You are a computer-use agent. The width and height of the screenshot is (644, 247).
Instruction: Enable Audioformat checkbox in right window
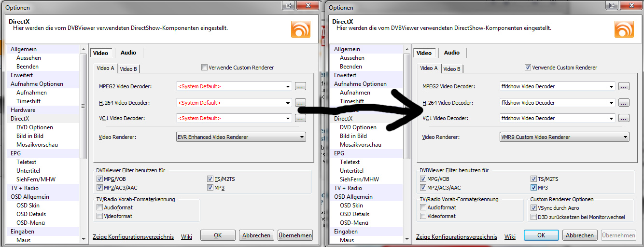point(423,207)
